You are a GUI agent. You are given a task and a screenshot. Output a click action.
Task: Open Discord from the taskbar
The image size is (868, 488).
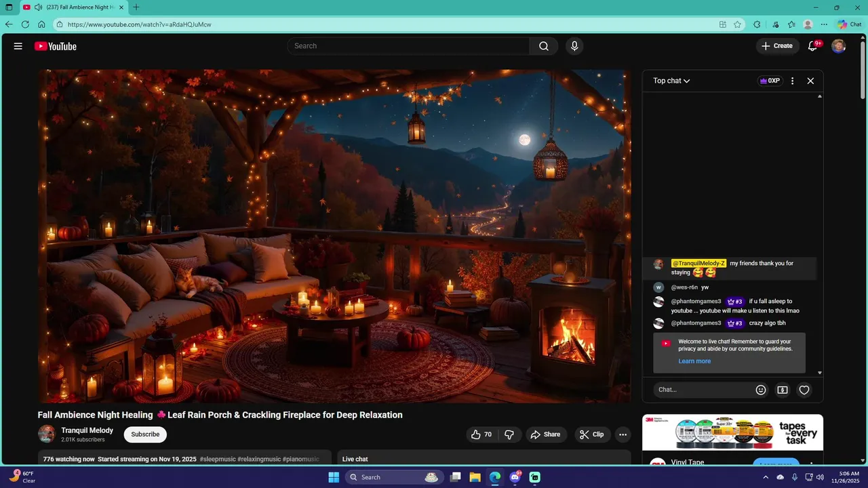515,477
